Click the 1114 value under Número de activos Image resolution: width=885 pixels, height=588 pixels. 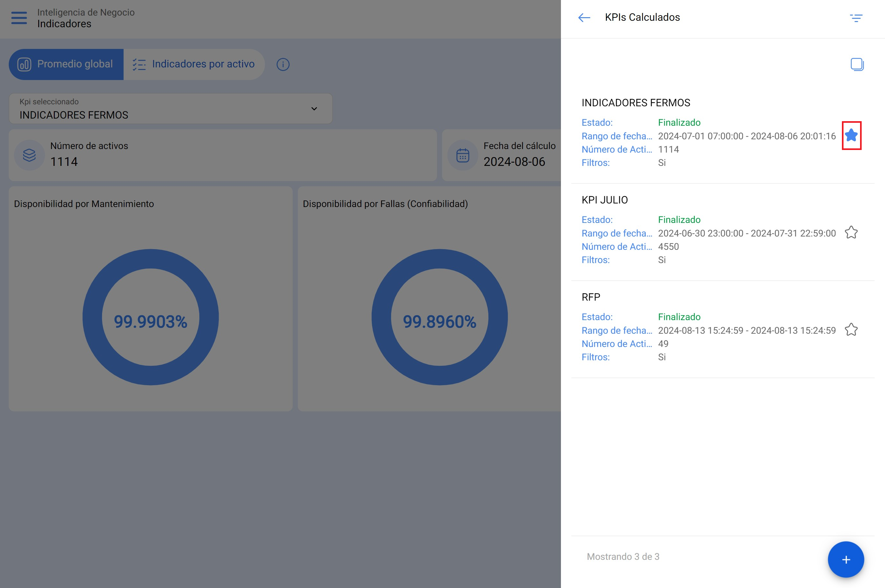point(64,162)
